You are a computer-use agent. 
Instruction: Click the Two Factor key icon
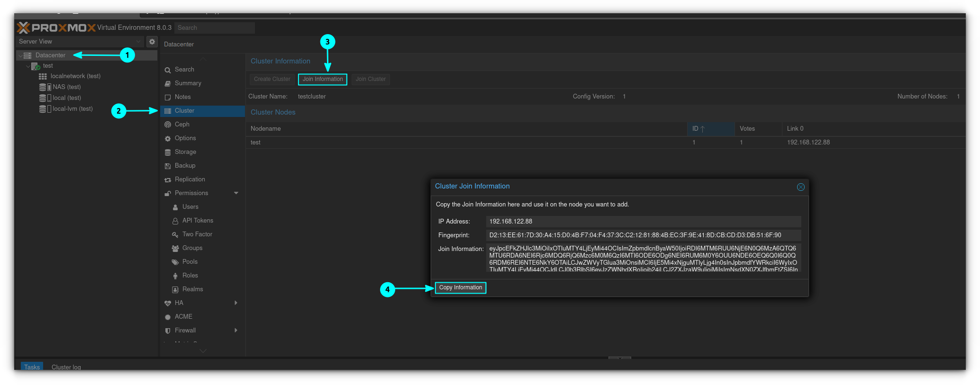tap(175, 235)
